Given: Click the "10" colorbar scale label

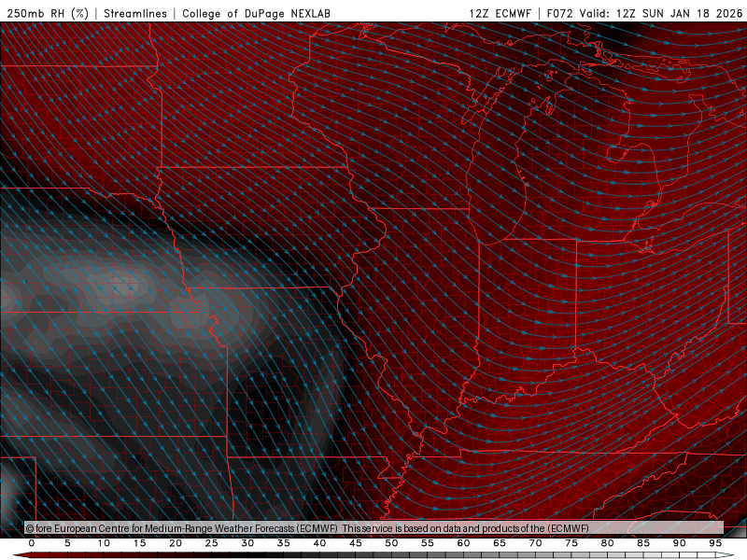Looking at the screenshot, I should tap(104, 543).
